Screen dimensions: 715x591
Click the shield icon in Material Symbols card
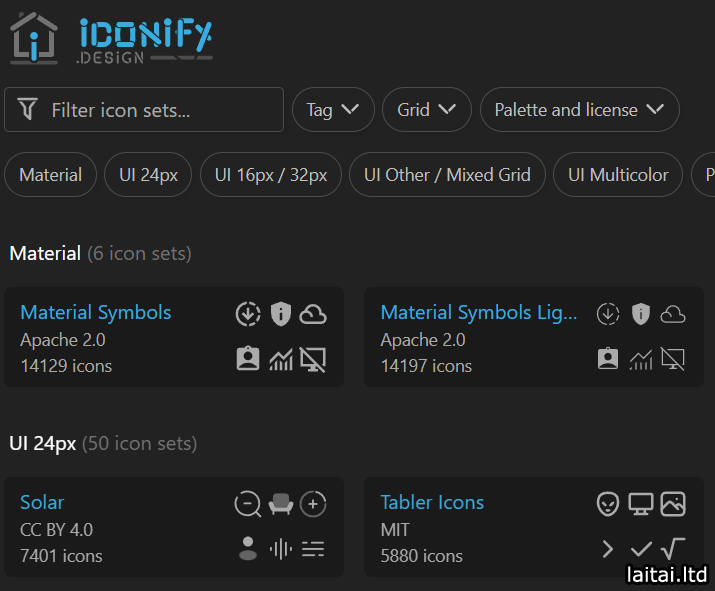point(281,314)
